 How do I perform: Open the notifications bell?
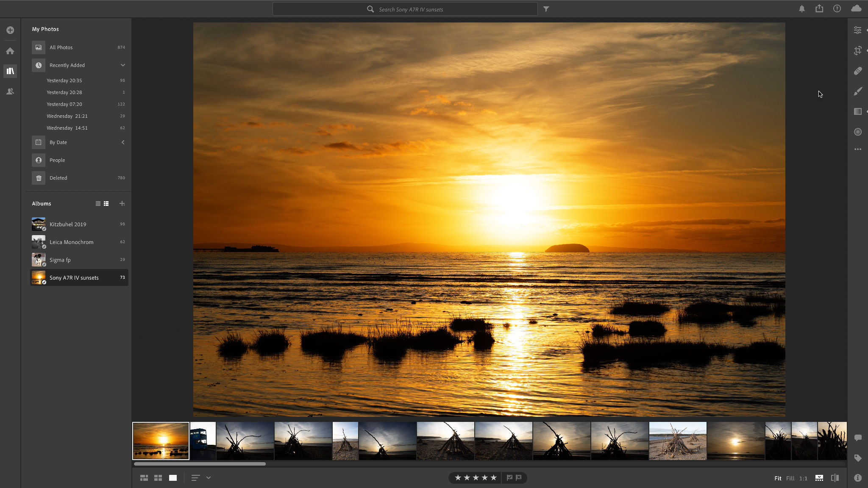coord(801,9)
